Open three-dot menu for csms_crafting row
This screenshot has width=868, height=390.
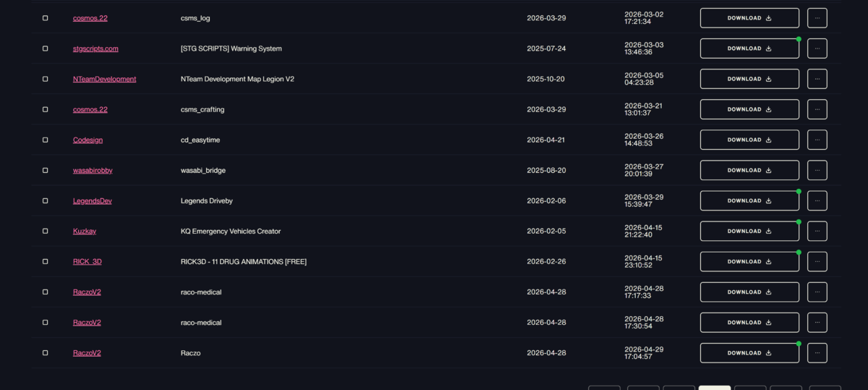coord(817,109)
